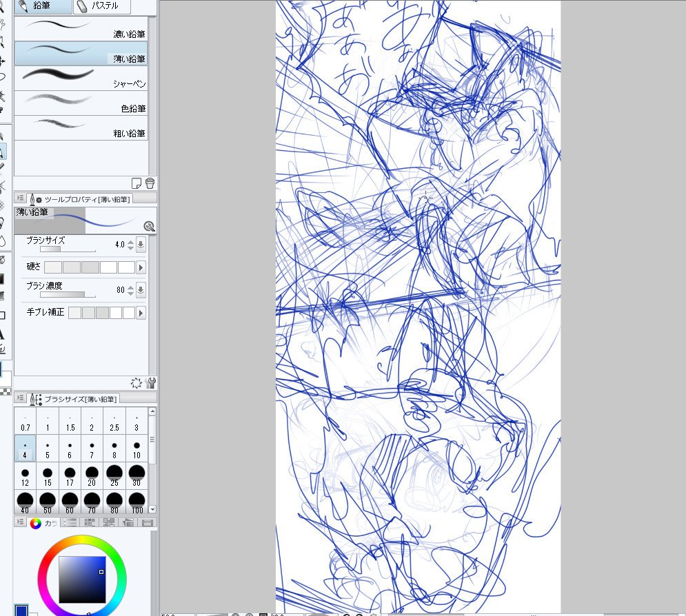Expand the 手ブレ補正 arrow to show slider
This screenshot has height=616, width=686.
(141, 313)
